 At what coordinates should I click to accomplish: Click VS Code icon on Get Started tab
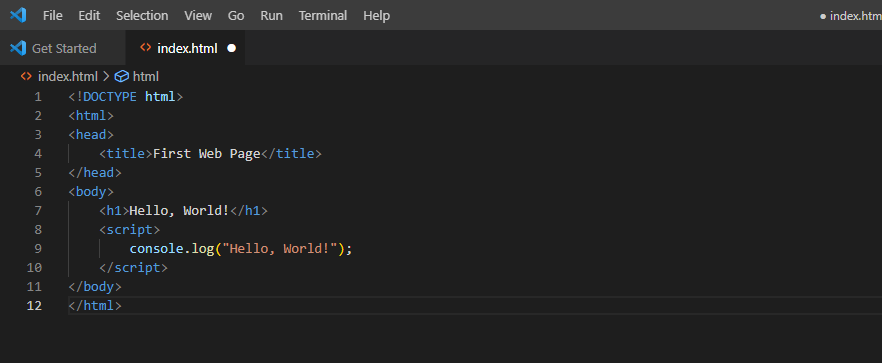(18, 48)
